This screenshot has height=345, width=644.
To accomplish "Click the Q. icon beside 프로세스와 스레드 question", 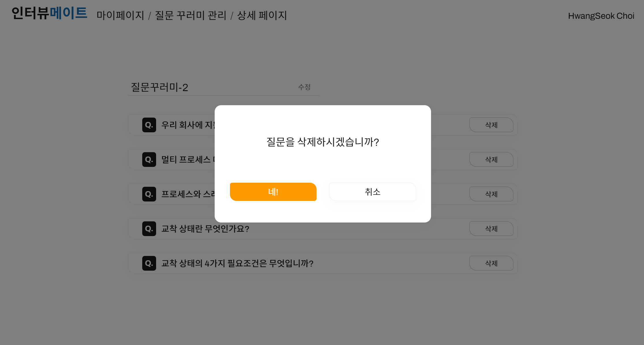I will pos(149,194).
